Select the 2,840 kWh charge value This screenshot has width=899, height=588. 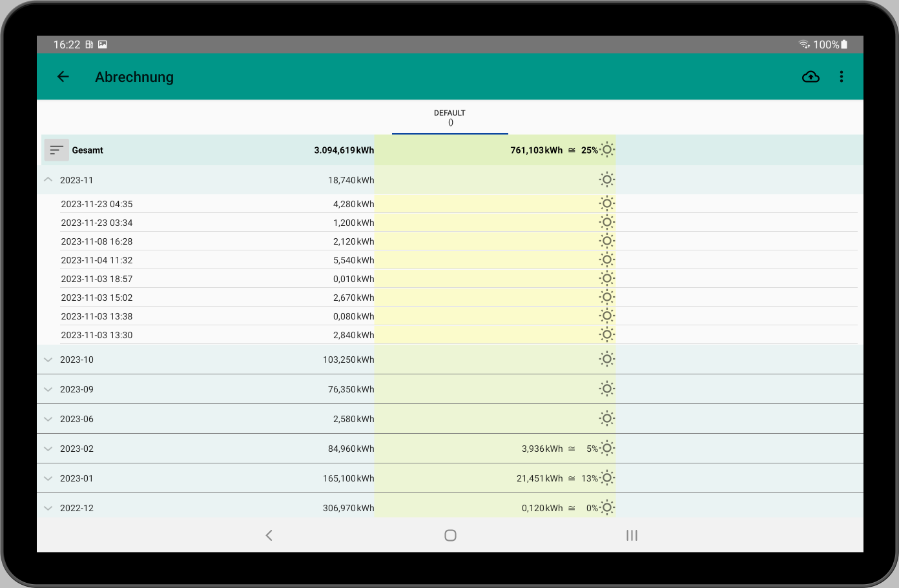point(354,335)
